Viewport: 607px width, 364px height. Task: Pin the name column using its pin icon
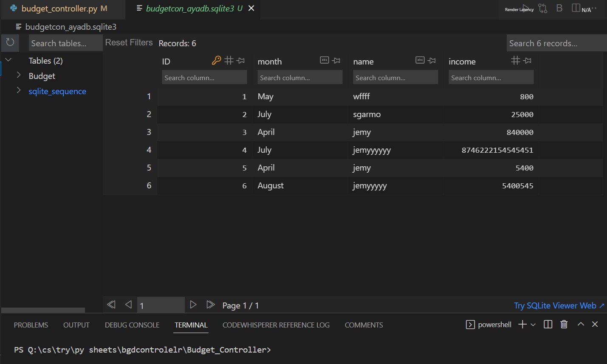[x=432, y=60]
